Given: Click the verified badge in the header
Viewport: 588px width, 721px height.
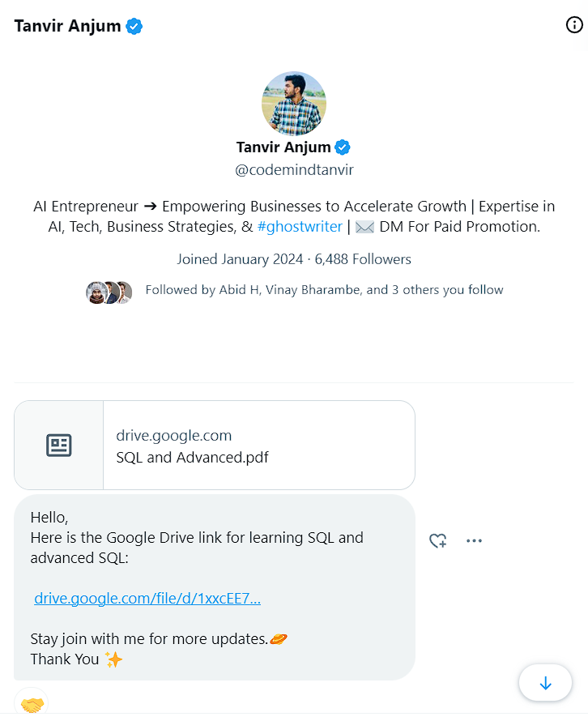Looking at the screenshot, I should point(134,26).
